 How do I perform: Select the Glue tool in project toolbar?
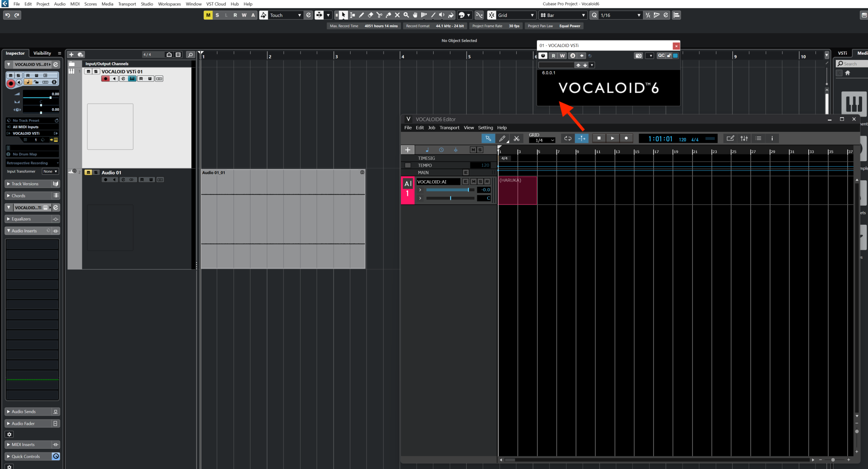coord(388,15)
